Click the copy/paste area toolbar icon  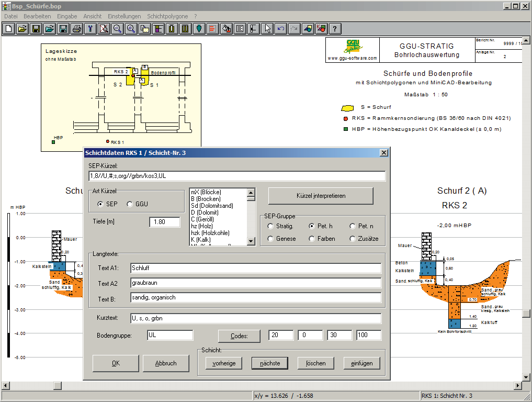coord(144,29)
